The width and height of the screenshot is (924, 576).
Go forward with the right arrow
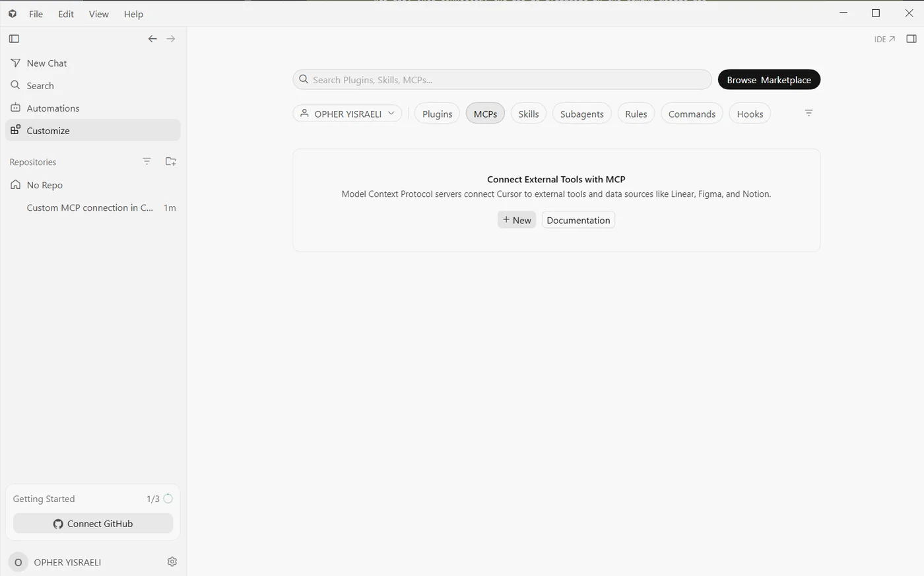pyautogui.click(x=171, y=39)
